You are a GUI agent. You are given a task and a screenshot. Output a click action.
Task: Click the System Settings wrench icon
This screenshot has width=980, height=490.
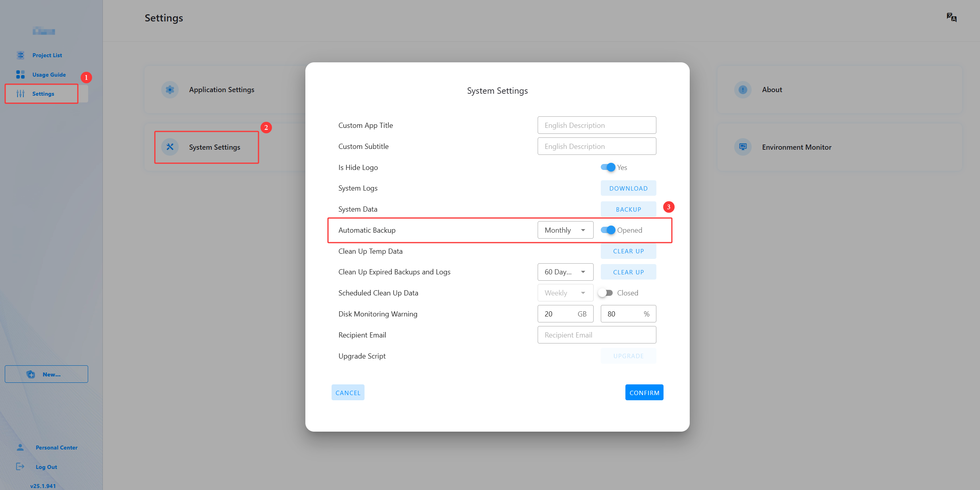pos(170,147)
